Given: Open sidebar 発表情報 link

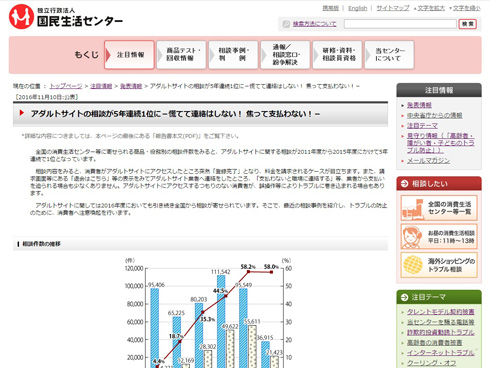Looking at the screenshot, I should pyautogui.click(x=419, y=105).
